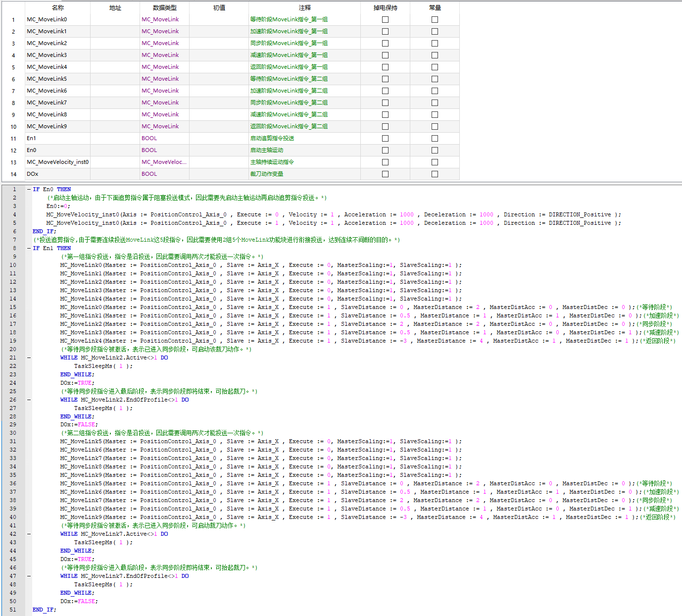Click the 常量 column header
The width and height of the screenshot is (682, 616).
click(435, 8)
